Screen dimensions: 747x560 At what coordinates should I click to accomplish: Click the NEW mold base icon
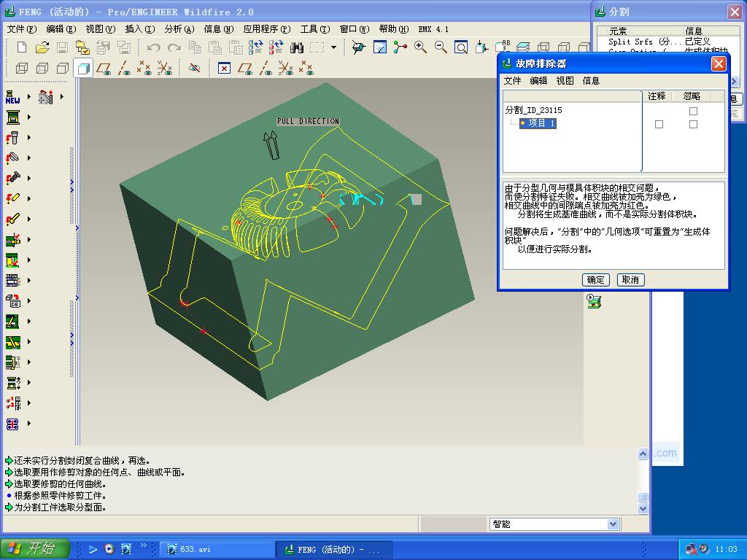click(13, 97)
